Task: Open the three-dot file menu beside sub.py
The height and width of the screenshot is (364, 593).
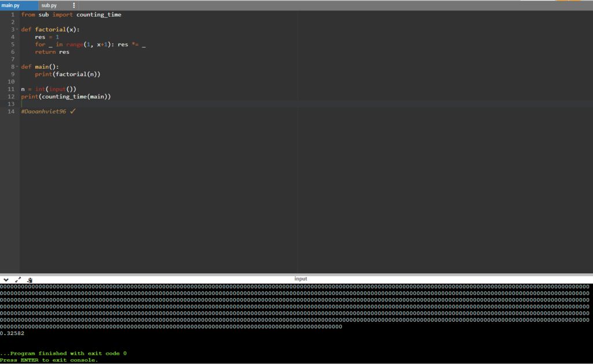Action: point(74,5)
